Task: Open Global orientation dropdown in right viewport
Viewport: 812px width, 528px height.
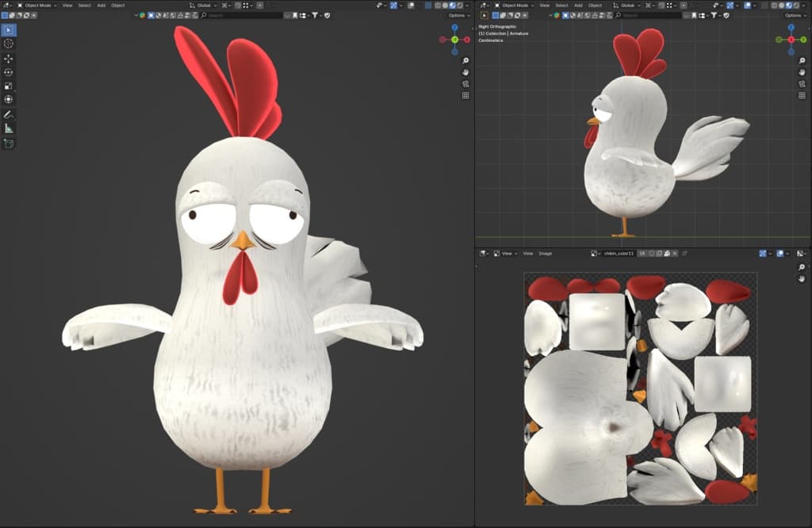Action: click(629, 5)
